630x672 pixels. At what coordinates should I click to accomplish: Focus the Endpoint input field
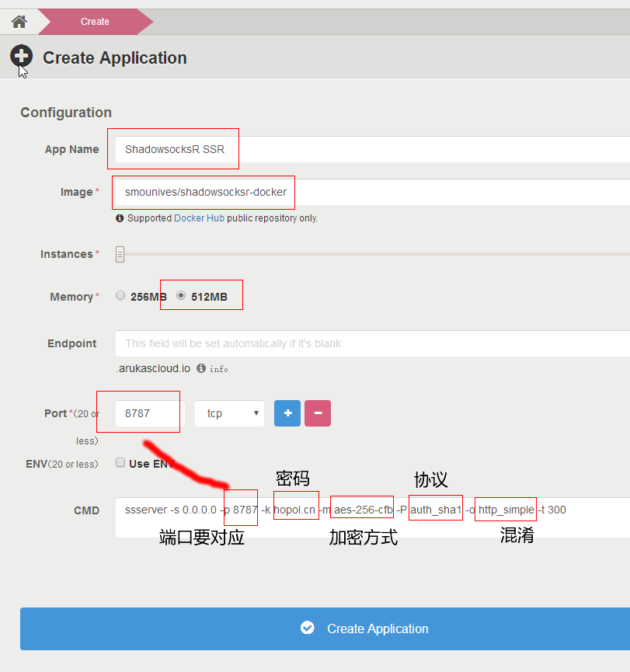pos(372,343)
